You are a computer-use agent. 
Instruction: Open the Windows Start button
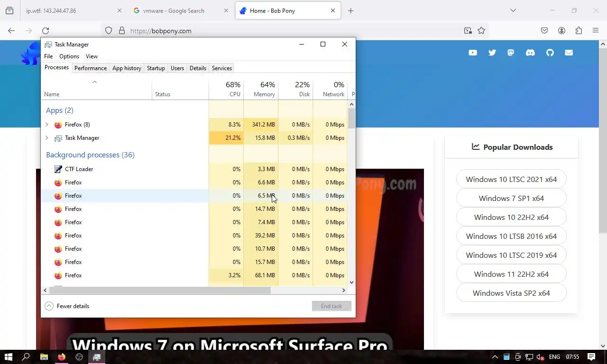(x=8, y=357)
